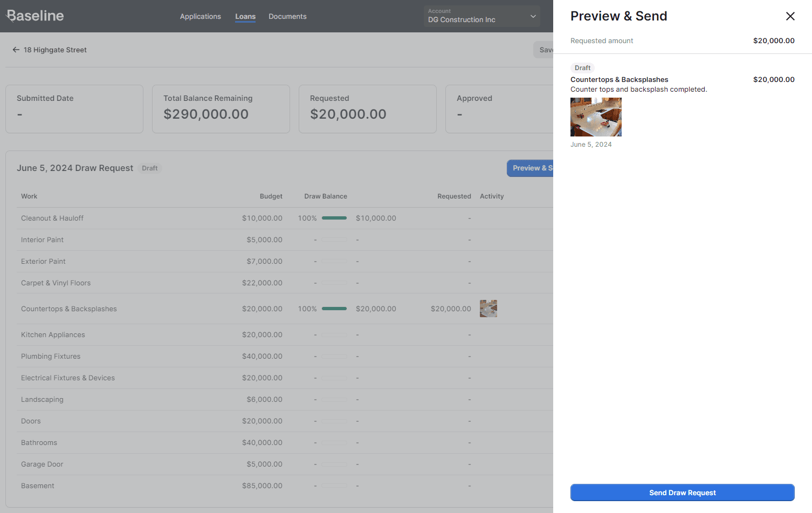
Task: Select the Kitchen Appliances work item
Action: point(53,335)
